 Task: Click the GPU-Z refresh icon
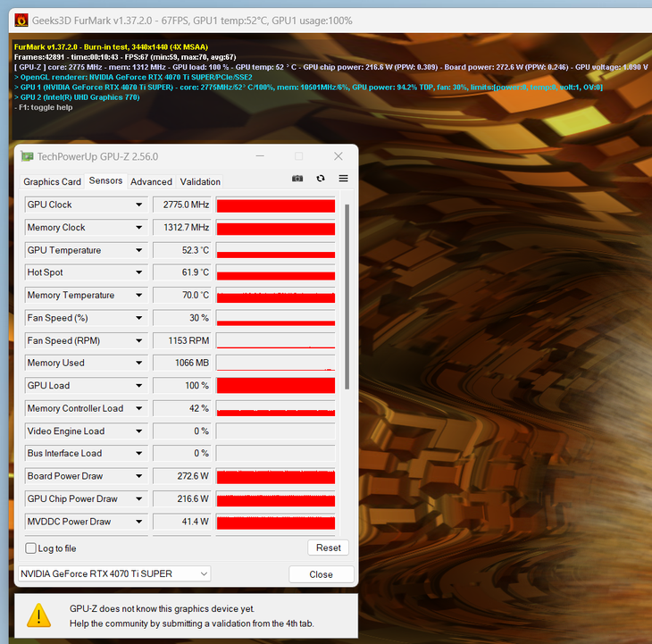click(x=320, y=179)
